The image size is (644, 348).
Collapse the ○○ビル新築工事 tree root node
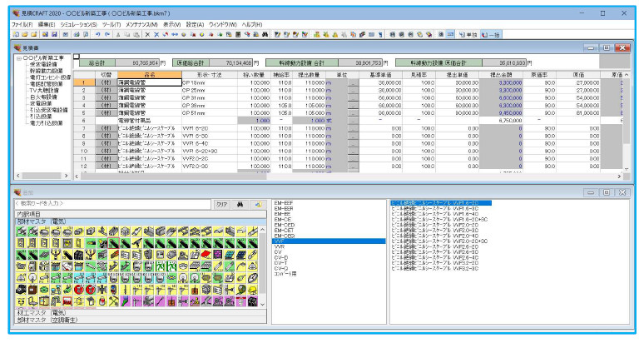(19, 58)
